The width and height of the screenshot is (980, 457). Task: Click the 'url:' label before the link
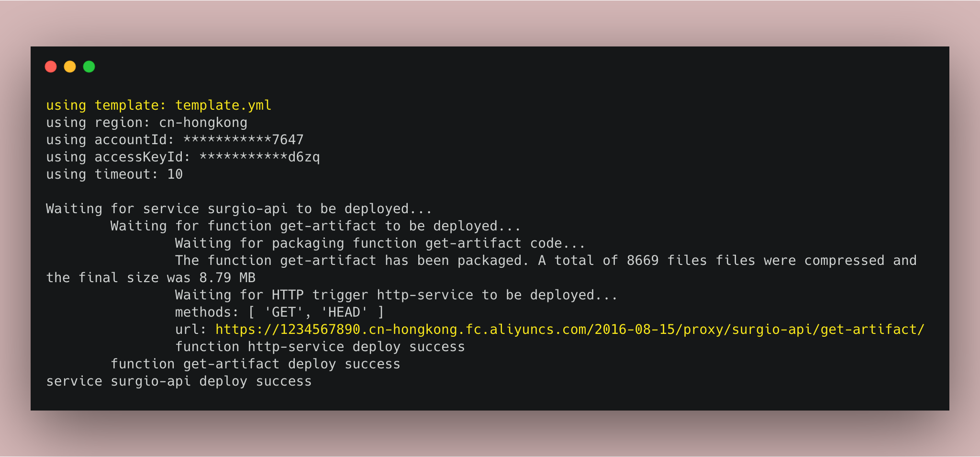click(x=191, y=330)
